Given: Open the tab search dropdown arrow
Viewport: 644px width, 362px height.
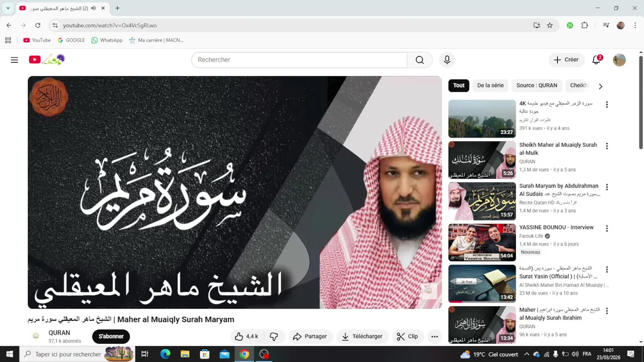Looking at the screenshot, I should (x=8, y=8).
